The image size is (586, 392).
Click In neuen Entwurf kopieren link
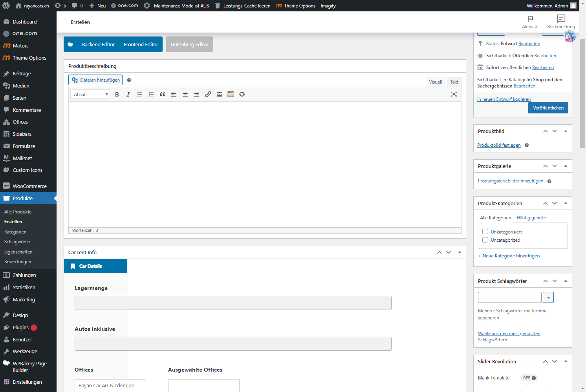[x=504, y=99]
